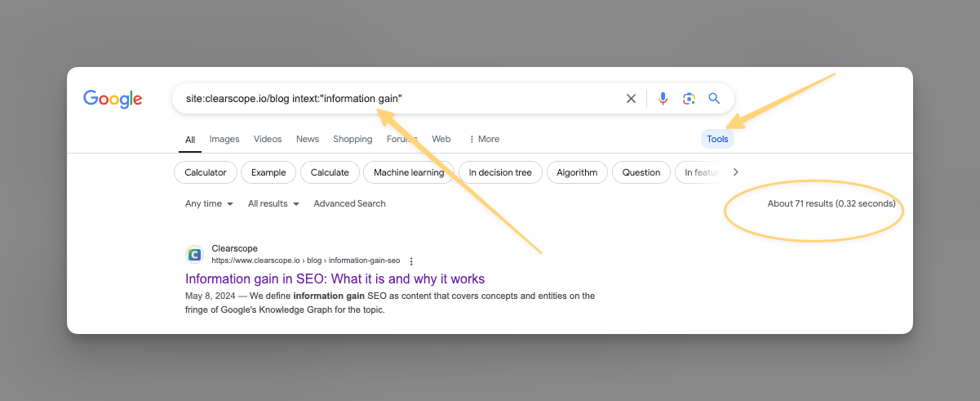Open the All results dropdown
The height and width of the screenshot is (401, 980).
[x=273, y=203]
